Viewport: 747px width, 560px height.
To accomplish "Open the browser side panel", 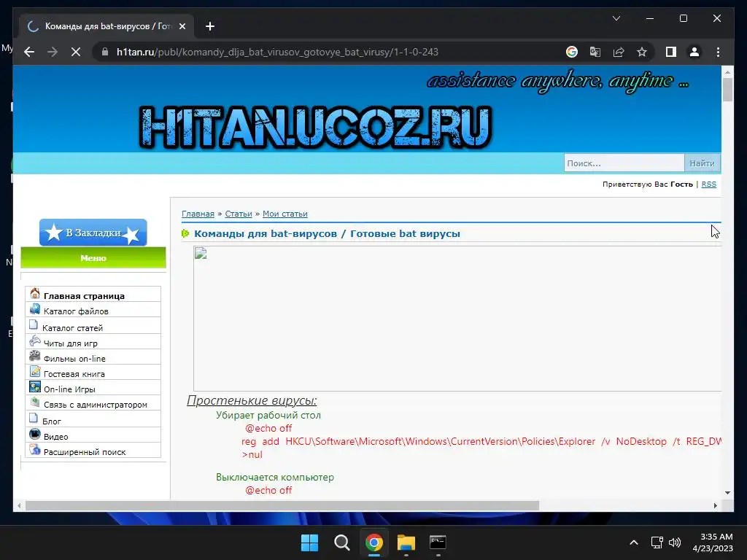I will (x=671, y=52).
